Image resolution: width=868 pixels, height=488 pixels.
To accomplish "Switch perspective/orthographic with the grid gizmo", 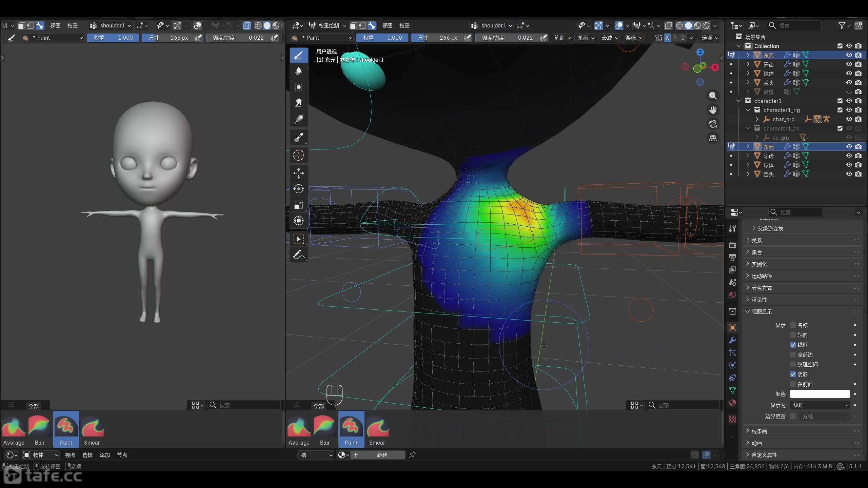I will click(713, 138).
